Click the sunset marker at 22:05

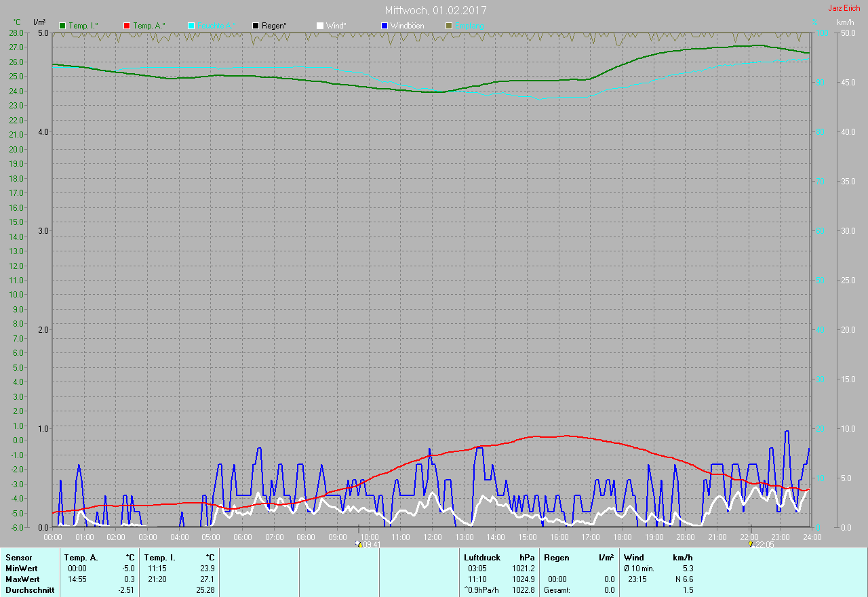pyautogui.click(x=750, y=543)
